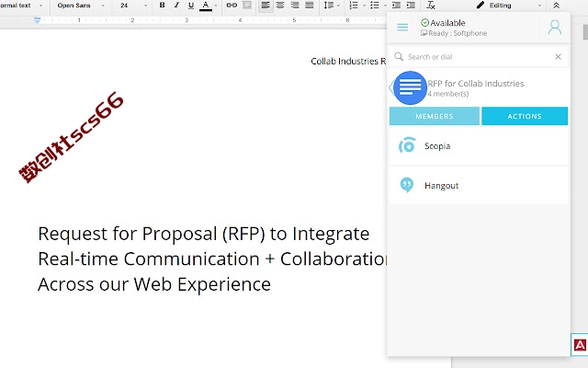
Task: Click the Collab Industries header text
Action: pyautogui.click(x=348, y=62)
